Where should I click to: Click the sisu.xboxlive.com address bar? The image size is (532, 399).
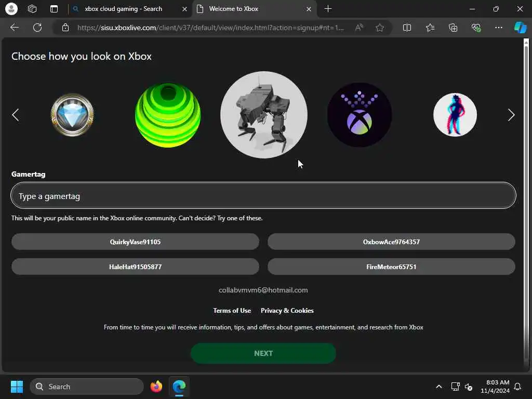tap(210, 28)
